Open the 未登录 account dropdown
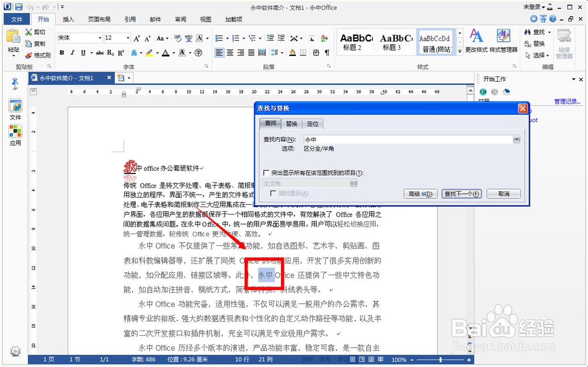Viewport: 588px width, 367px height. pos(534,6)
